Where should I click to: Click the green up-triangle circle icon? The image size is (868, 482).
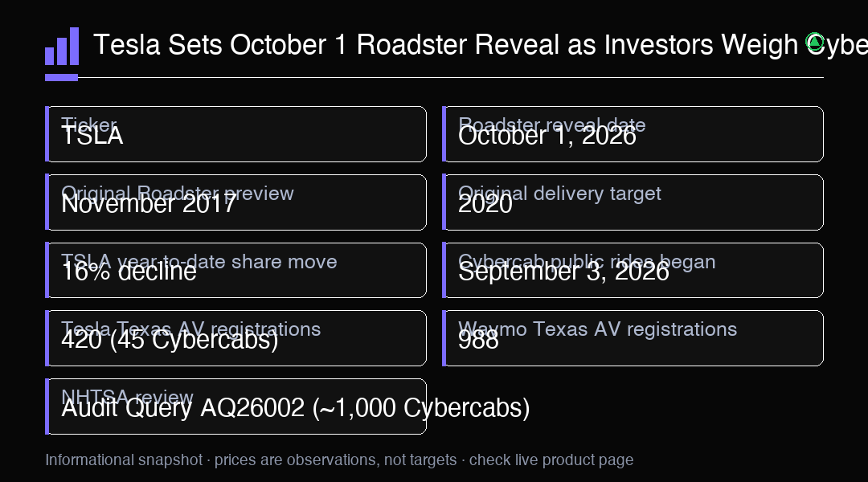click(x=815, y=43)
